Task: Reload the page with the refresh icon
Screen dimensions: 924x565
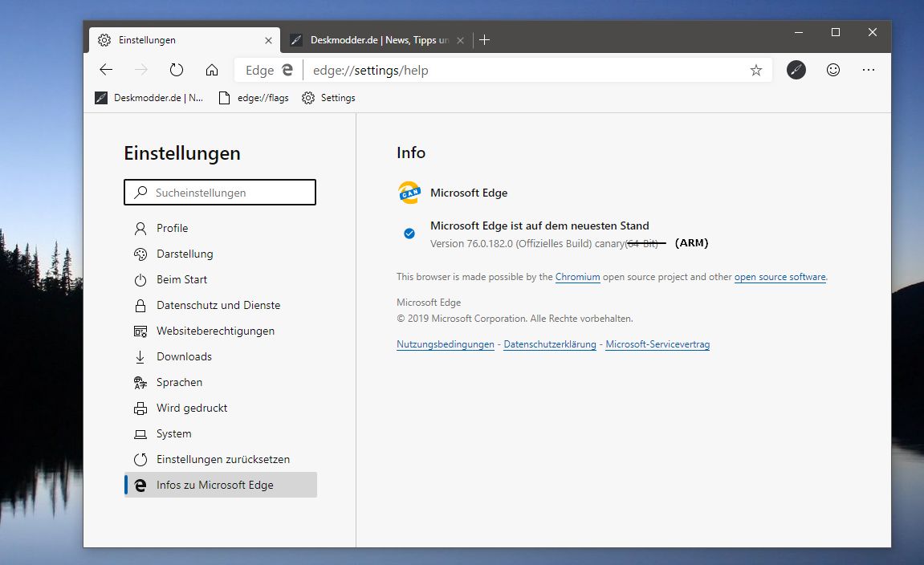Action: pyautogui.click(x=176, y=70)
